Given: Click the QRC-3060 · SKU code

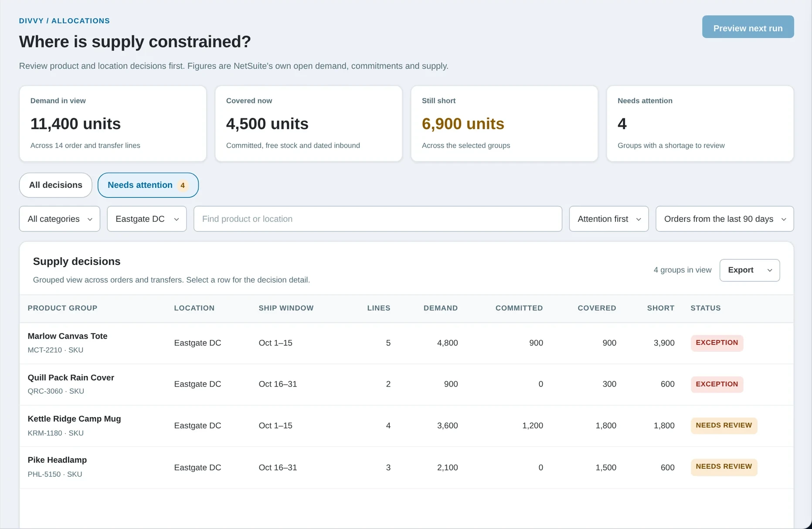Looking at the screenshot, I should point(56,391).
